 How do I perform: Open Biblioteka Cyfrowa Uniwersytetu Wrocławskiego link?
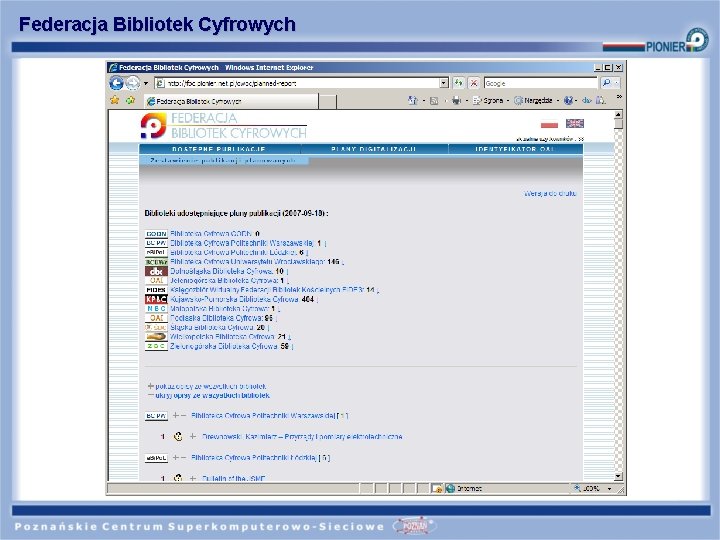[x=248, y=262]
